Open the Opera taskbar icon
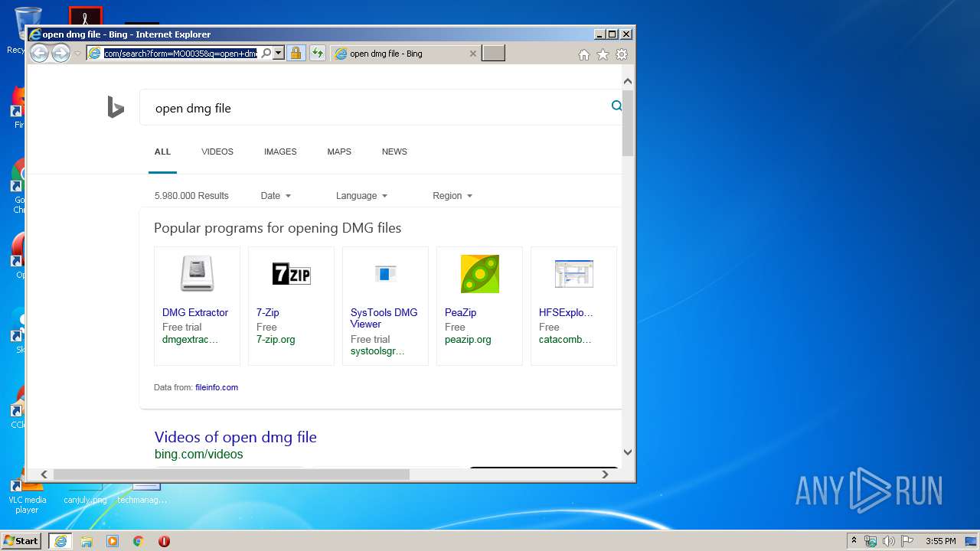 pos(164,541)
